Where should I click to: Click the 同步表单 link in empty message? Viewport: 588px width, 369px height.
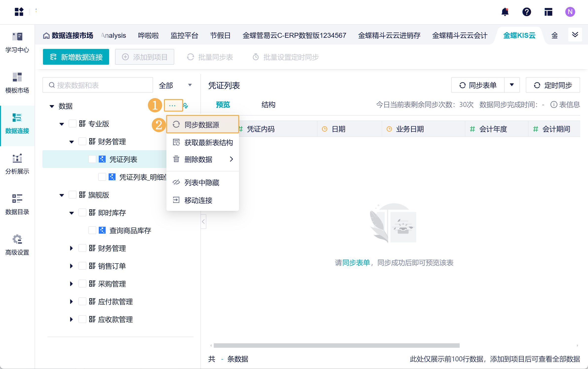(x=356, y=263)
